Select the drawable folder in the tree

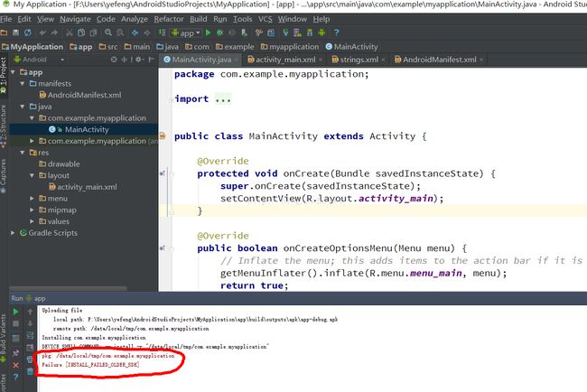click(60, 164)
